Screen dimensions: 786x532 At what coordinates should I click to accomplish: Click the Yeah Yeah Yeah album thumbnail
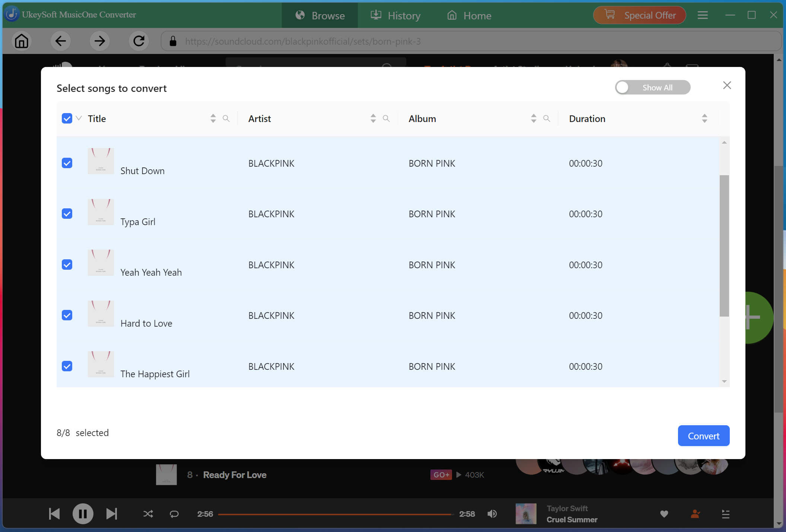click(x=101, y=263)
